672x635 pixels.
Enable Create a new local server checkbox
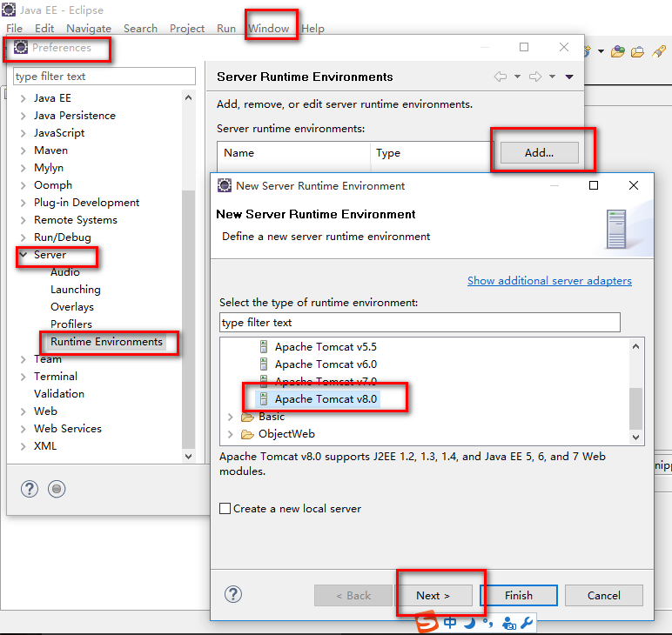coord(225,508)
